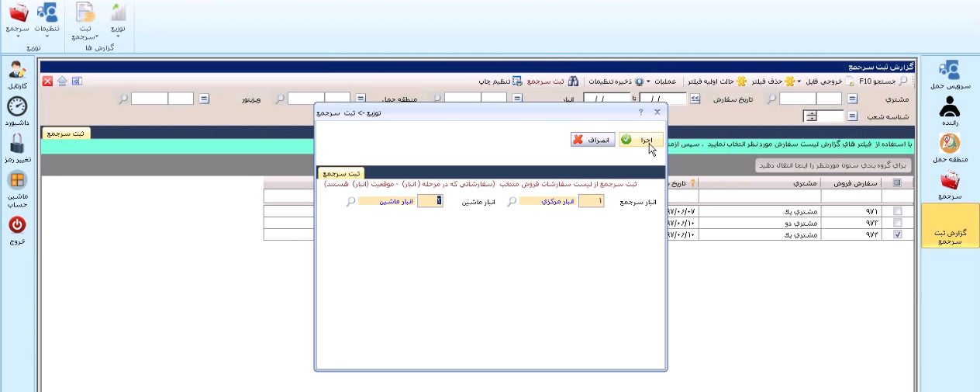The width and height of the screenshot is (980, 392).
Task: Open the ماشين حساب calculator icon
Action: 17,181
